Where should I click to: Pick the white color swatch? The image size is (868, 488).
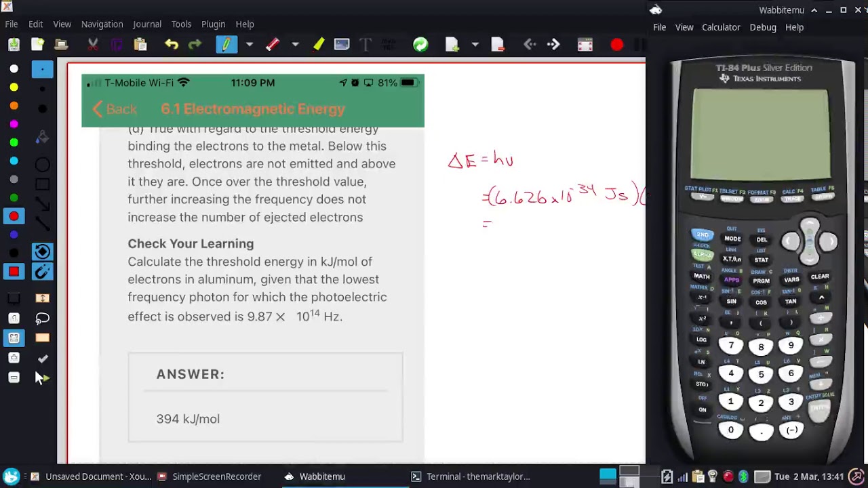click(14, 69)
